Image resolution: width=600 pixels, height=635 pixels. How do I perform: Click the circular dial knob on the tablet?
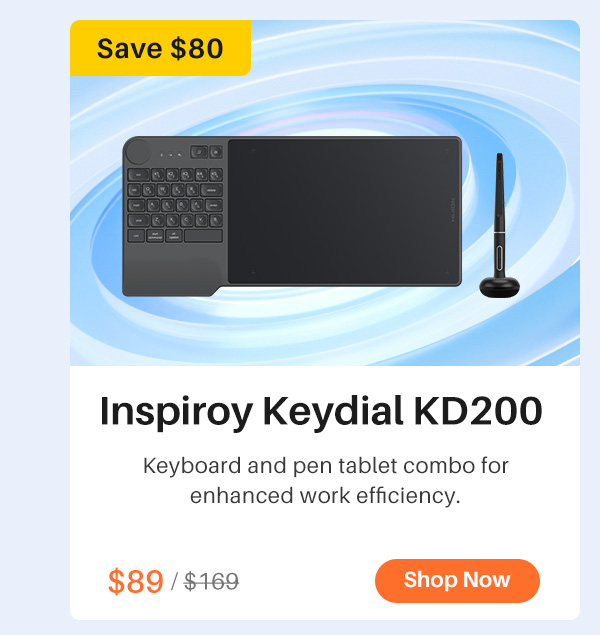coord(138,152)
